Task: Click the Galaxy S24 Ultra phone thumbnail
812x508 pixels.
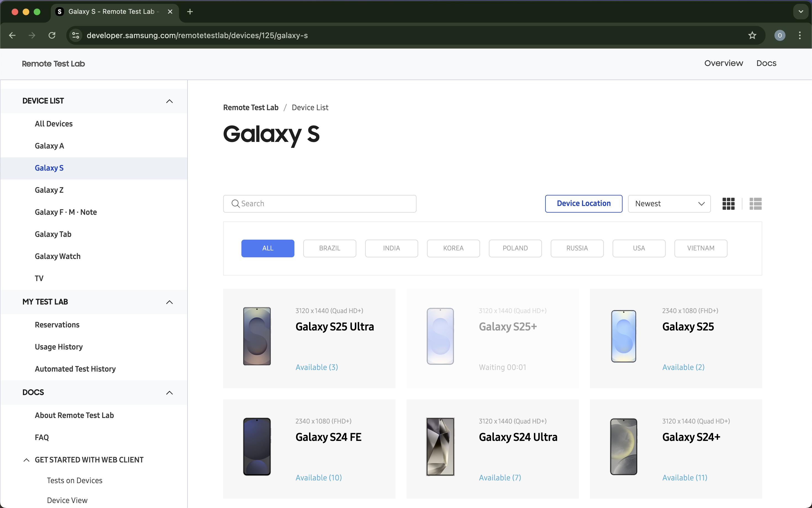Action: point(440,446)
